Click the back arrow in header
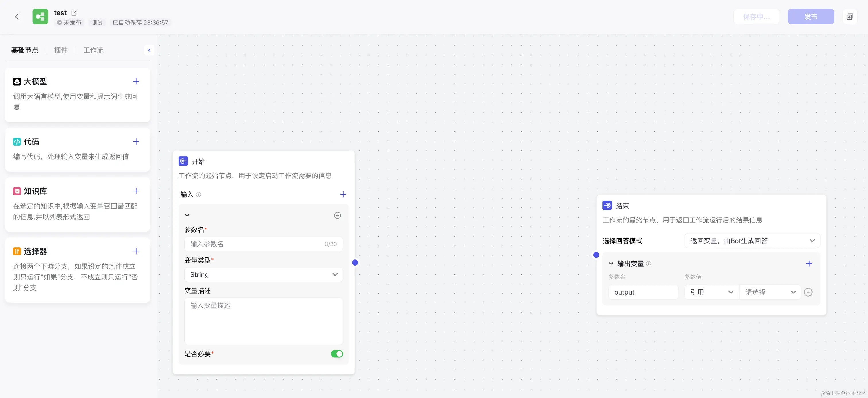This screenshot has width=868, height=398. (x=17, y=17)
